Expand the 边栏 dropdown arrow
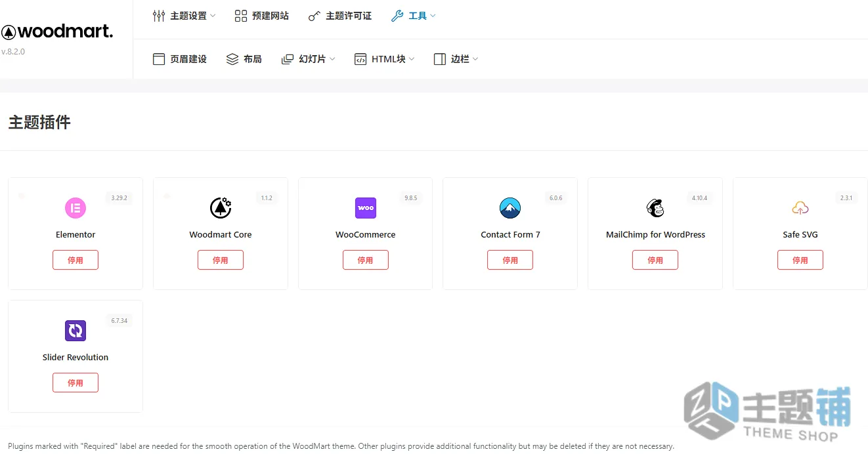The image size is (868, 460). click(x=475, y=59)
